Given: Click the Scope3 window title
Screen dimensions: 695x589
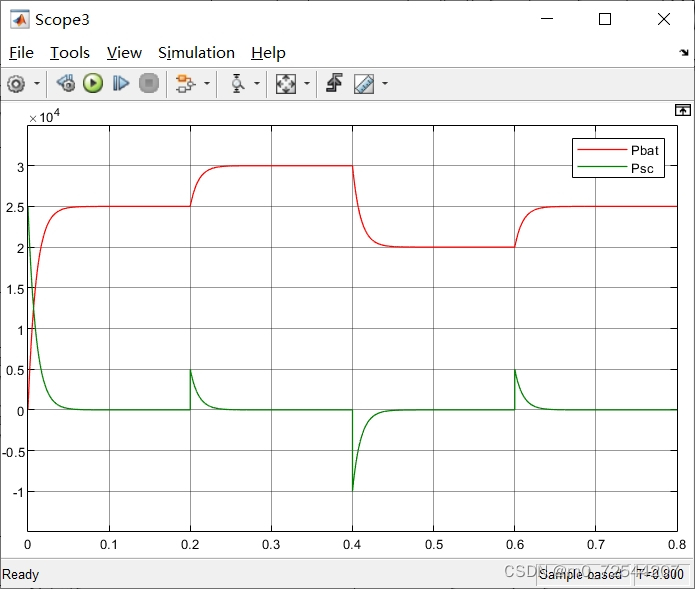Looking at the screenshot, I should point(62,20).
